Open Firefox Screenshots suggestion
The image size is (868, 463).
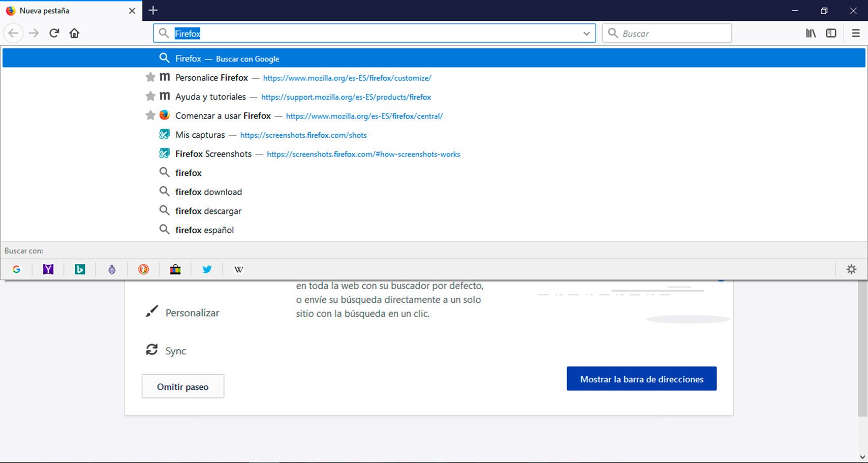point(434,154)
